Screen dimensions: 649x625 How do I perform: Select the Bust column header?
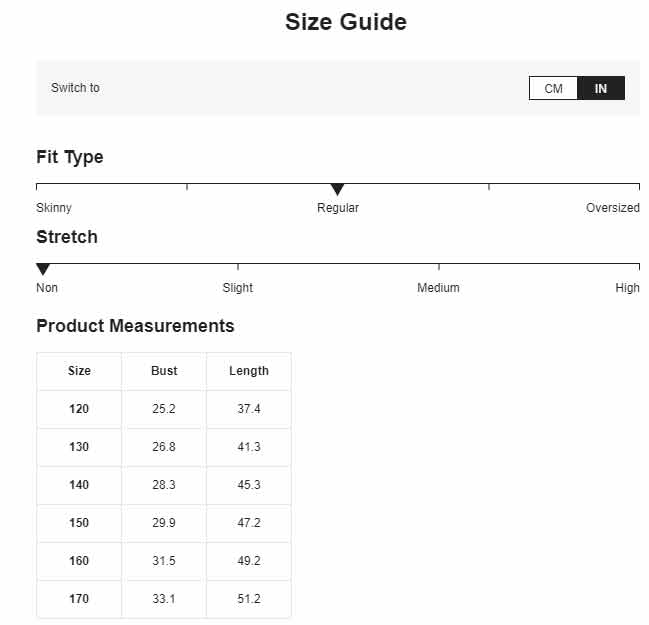click(164, 370)
